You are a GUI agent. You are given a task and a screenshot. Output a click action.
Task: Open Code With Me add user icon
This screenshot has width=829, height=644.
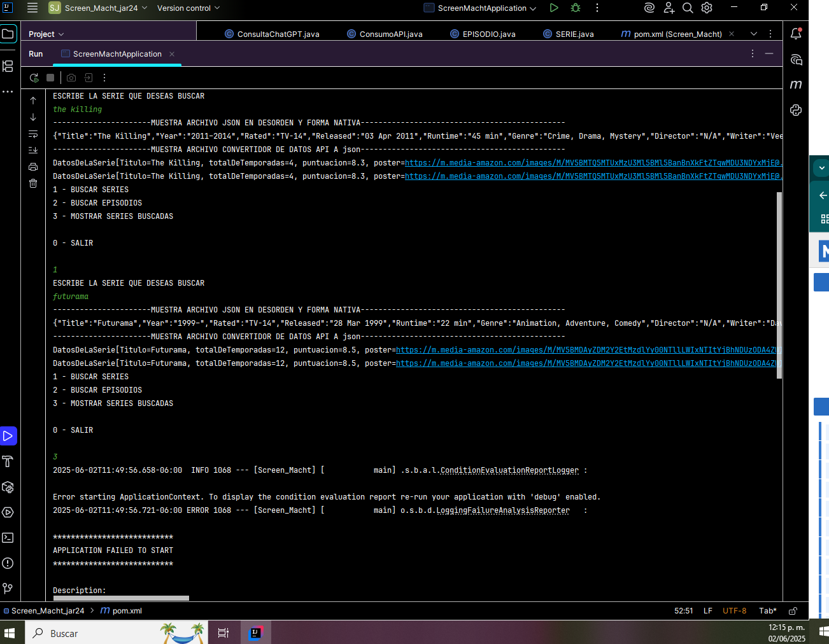coord(669,8)
